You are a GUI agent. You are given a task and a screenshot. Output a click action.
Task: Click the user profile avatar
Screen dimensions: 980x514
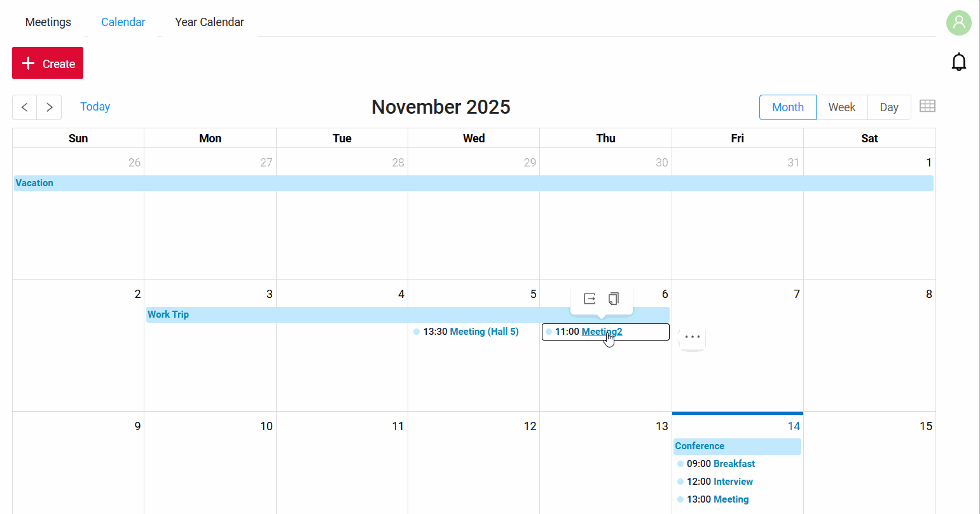[958, 23]
